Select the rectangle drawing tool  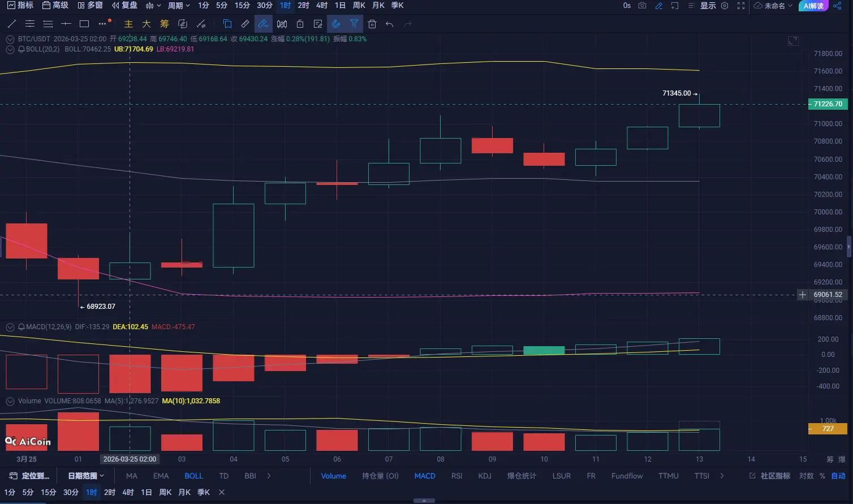[x=84, y=24]
